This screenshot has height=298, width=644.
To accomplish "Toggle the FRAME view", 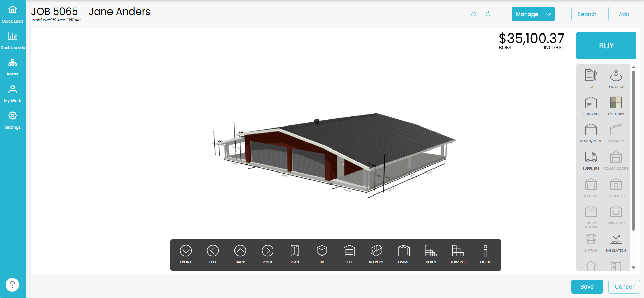I will coord(403,254).
